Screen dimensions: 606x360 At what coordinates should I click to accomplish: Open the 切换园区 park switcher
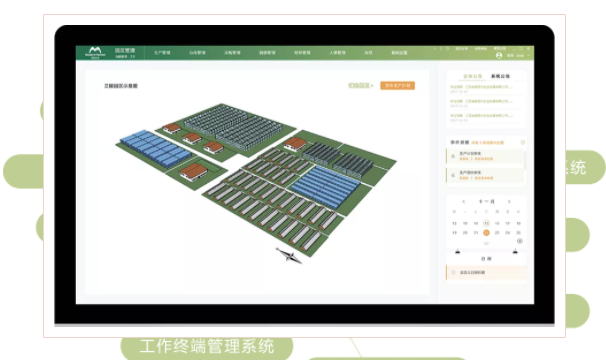[x=360, y=85]
